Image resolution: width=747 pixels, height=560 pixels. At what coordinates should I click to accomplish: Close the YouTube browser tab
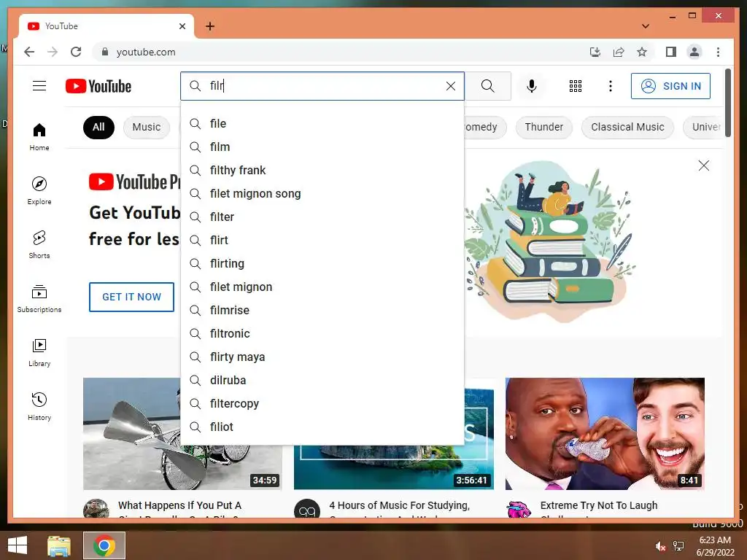[x=182, y=26]
